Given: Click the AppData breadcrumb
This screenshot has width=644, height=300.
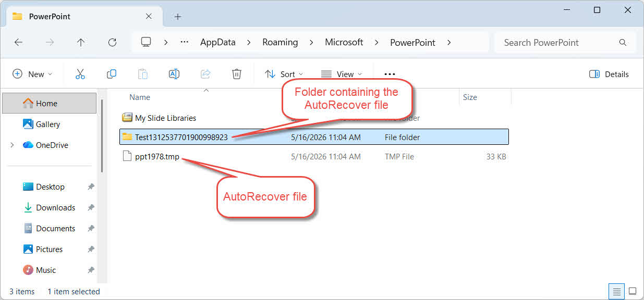Looking at the screenshot, I should (218, 43).
